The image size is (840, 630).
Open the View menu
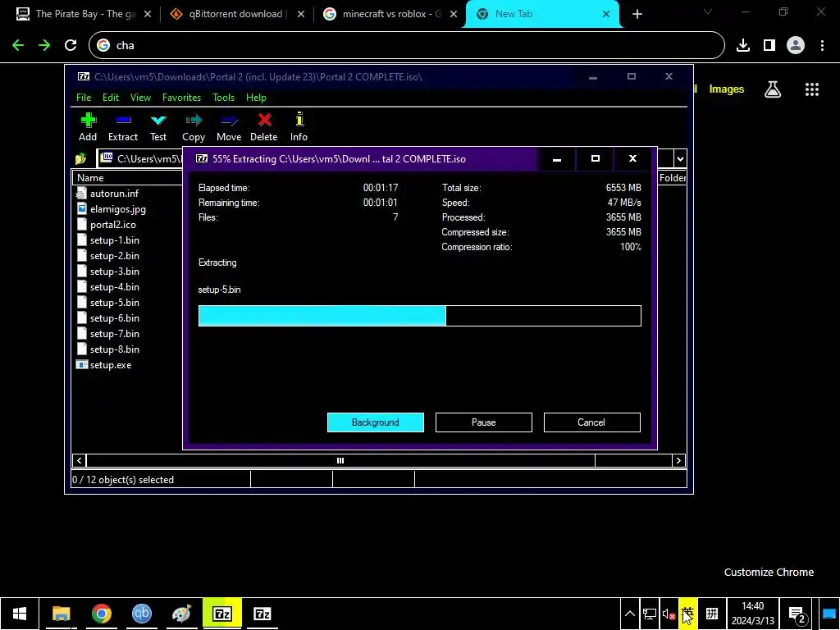coord(140,98)
